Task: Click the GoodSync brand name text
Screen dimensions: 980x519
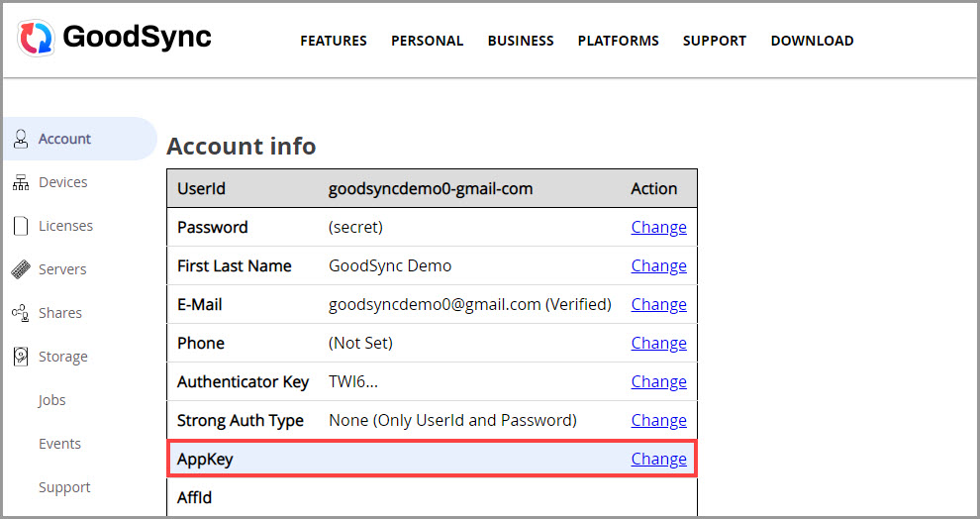Action: (x=137, y=37)
